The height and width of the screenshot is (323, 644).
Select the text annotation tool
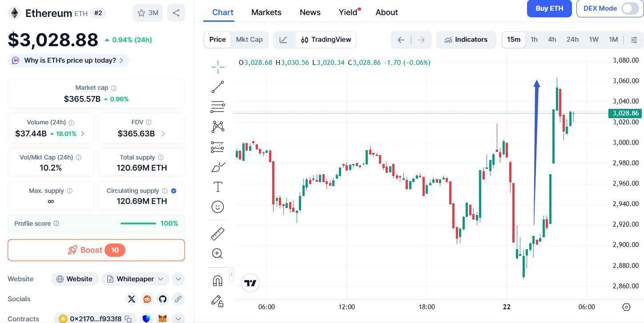(x=217, y=187)
